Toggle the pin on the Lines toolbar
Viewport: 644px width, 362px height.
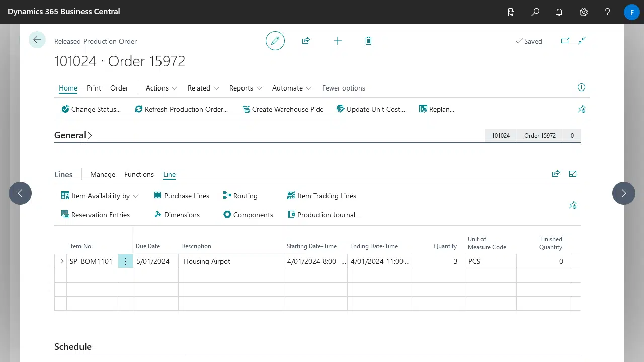pos(572,205)
